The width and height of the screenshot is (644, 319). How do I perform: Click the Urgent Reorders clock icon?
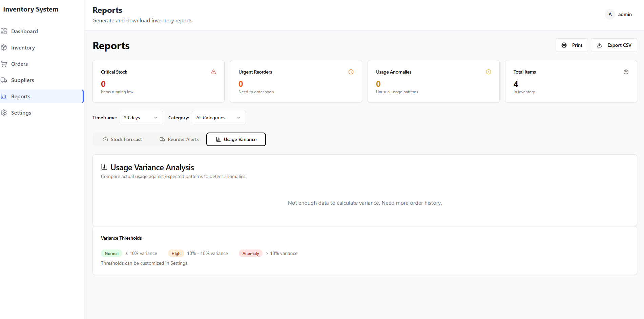(351, 72)
